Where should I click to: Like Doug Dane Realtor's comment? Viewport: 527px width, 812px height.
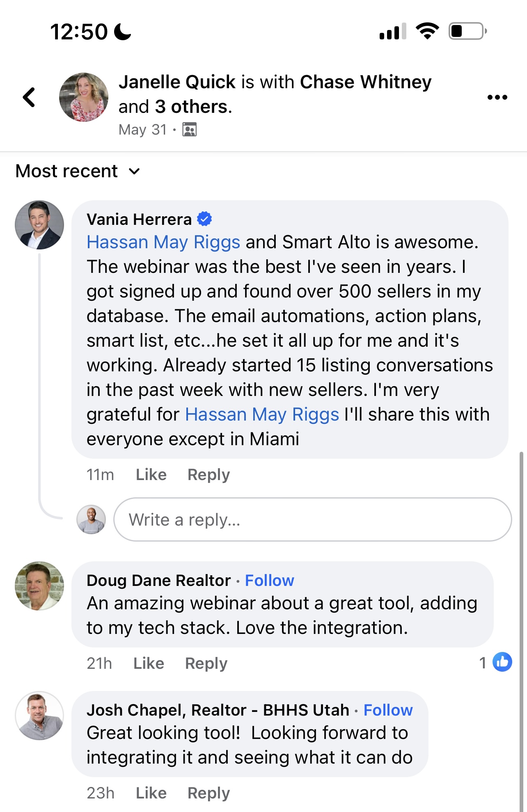[x=149, y=663]
